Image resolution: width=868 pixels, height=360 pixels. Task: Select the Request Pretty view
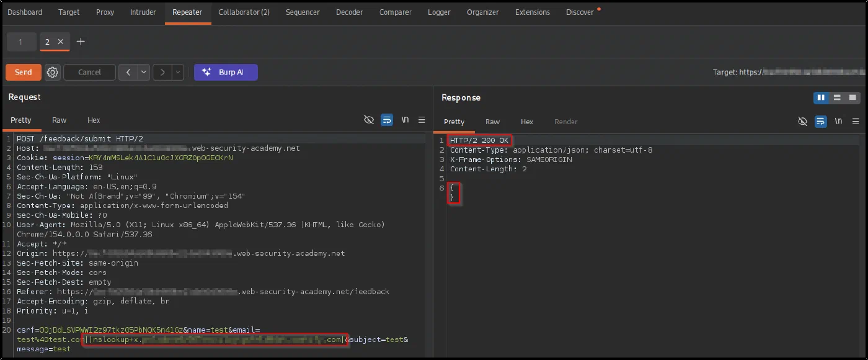click(x=20, y=120)
